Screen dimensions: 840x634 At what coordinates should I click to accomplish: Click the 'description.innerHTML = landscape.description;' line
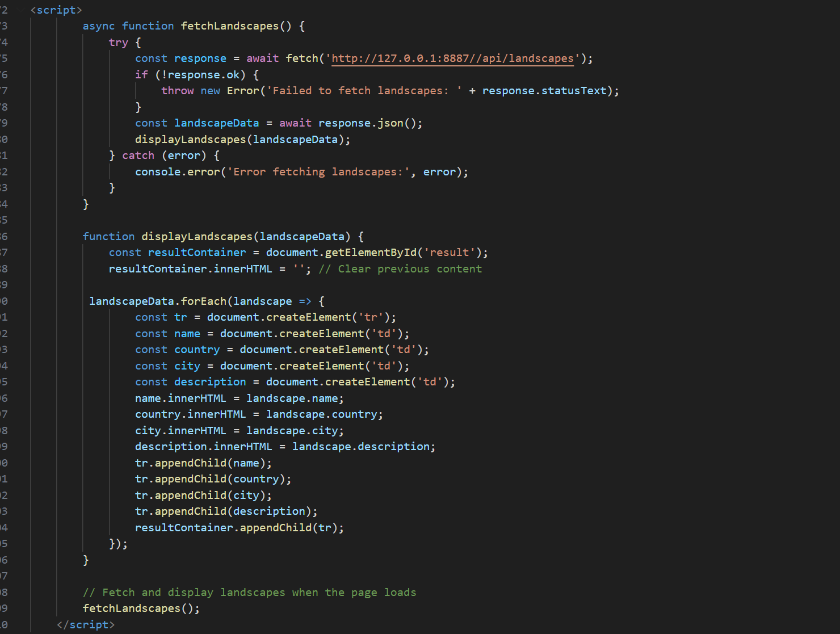tap(285, 447)
